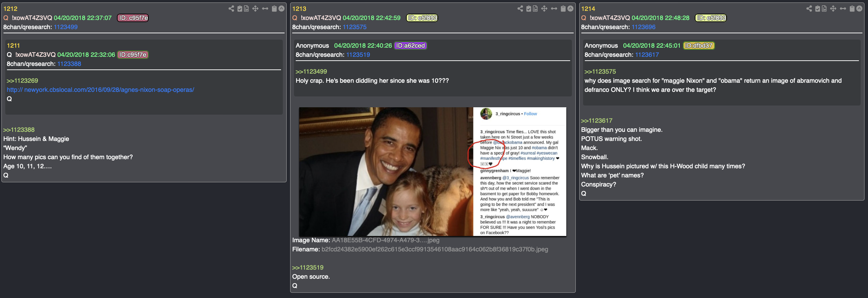
Task: Click the horizontal double-arrow icon on post 1212
Action: coord(265,8)
